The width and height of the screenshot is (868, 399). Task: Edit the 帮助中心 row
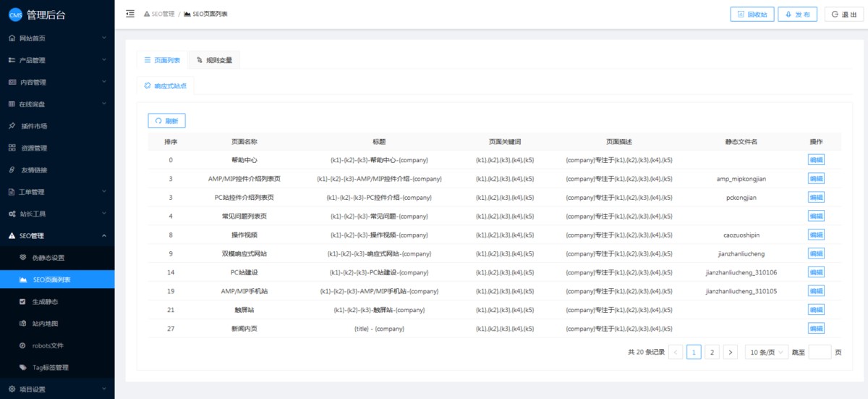[816, 160]
